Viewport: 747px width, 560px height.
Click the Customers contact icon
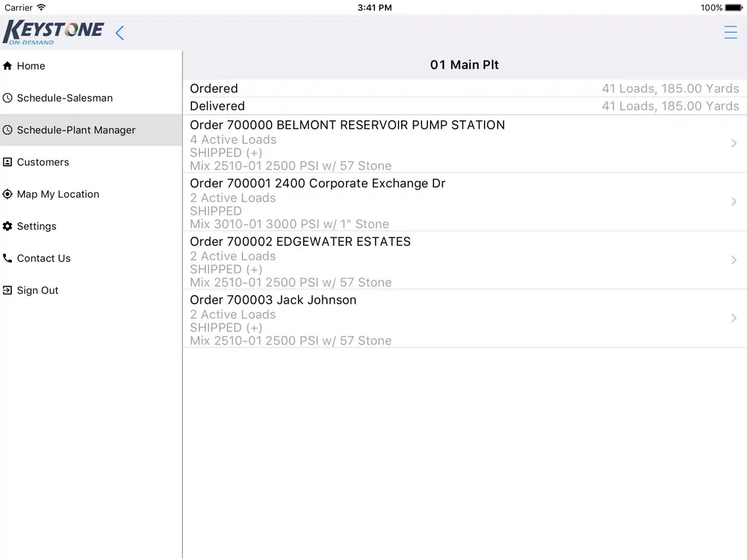click(x=7, y=162)
